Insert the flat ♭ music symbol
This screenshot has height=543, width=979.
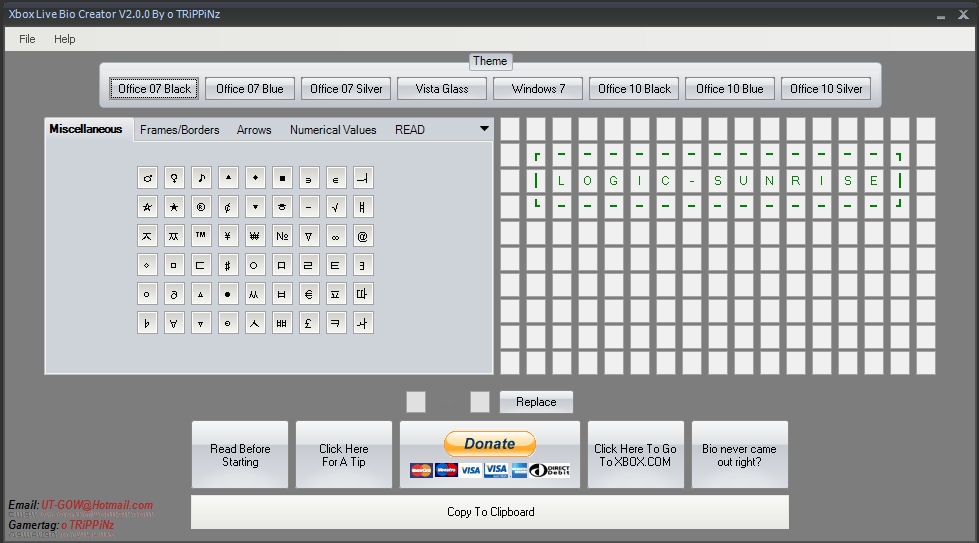pos(147,323)
